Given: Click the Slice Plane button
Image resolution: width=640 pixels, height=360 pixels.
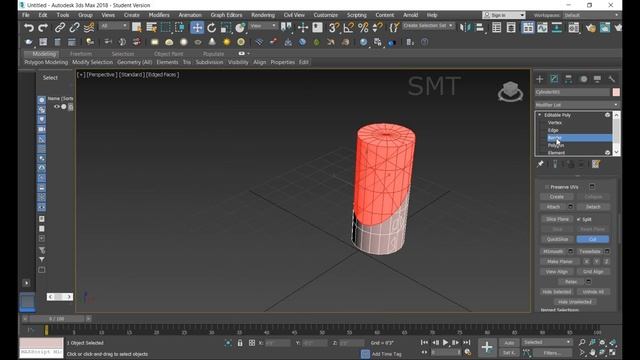Looking at the screenshot, I should [557, 219].
